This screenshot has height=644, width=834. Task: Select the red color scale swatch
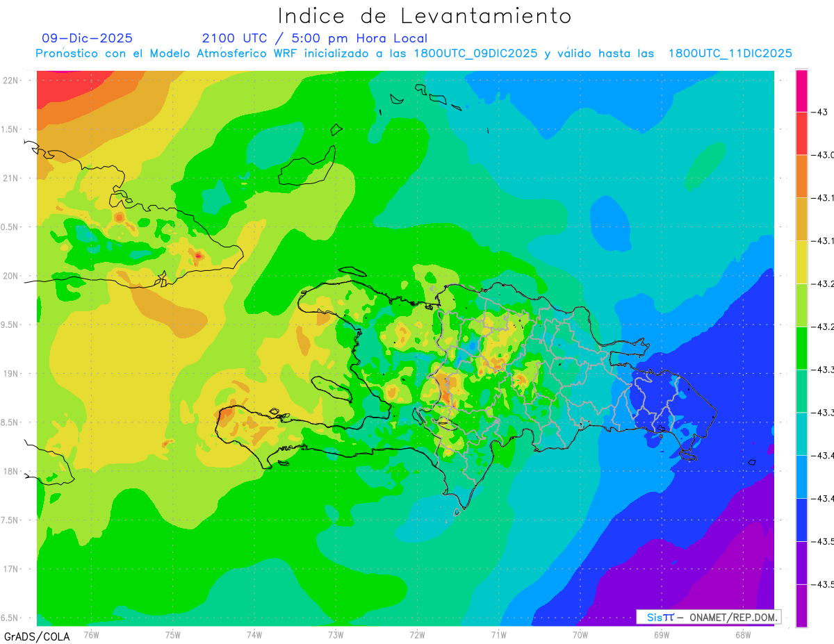tap(801, 133)
